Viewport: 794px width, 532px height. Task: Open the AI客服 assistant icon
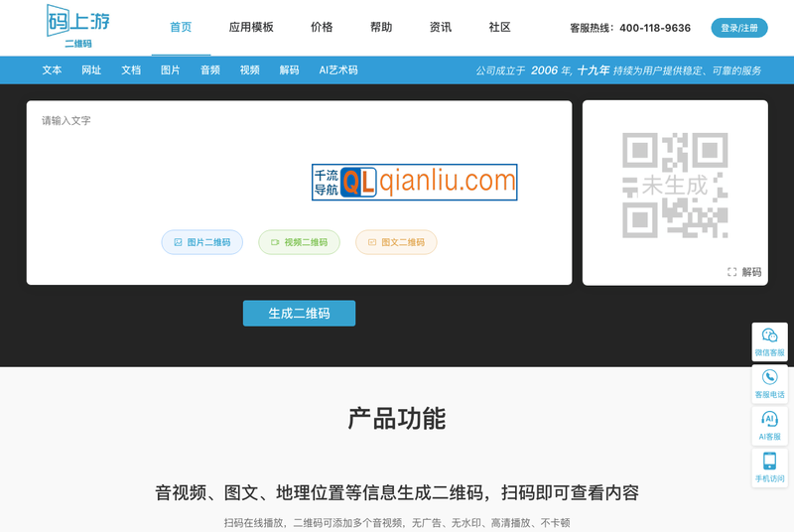click(769, 426)
